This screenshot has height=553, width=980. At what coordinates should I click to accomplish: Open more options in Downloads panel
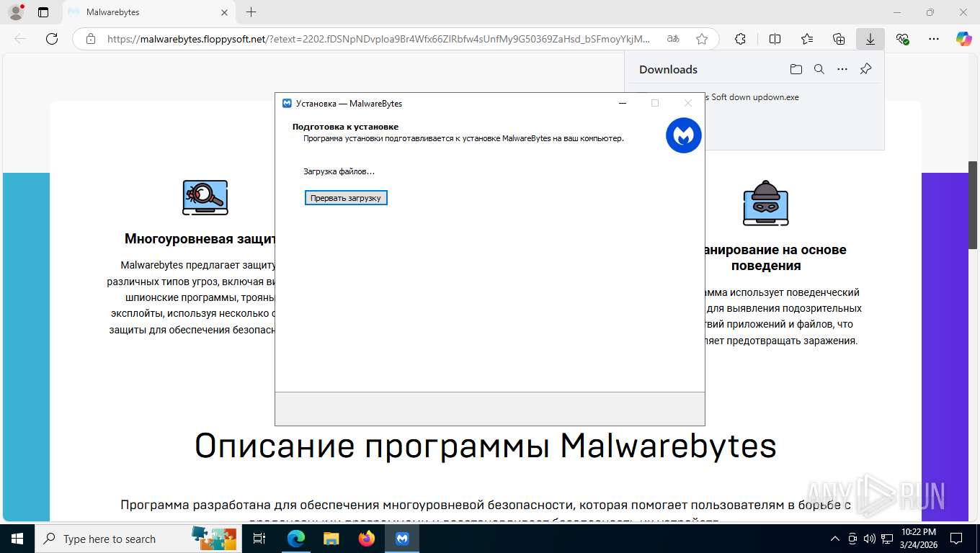click(842, 69)
